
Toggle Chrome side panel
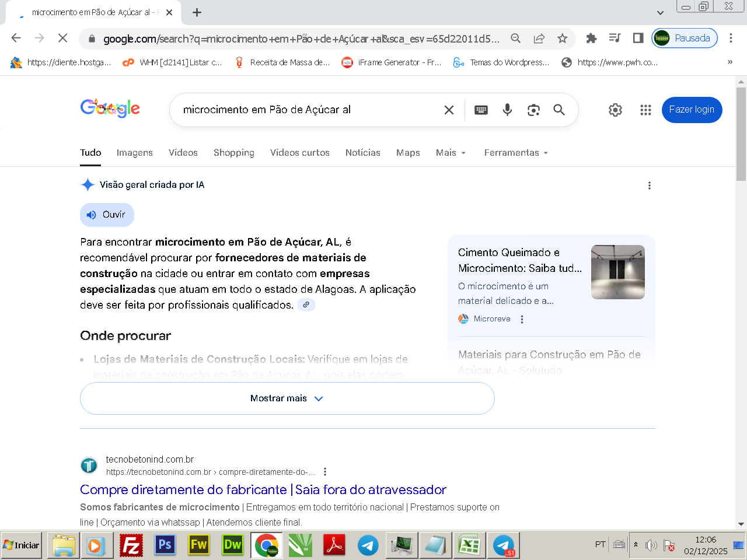point(638,38)
